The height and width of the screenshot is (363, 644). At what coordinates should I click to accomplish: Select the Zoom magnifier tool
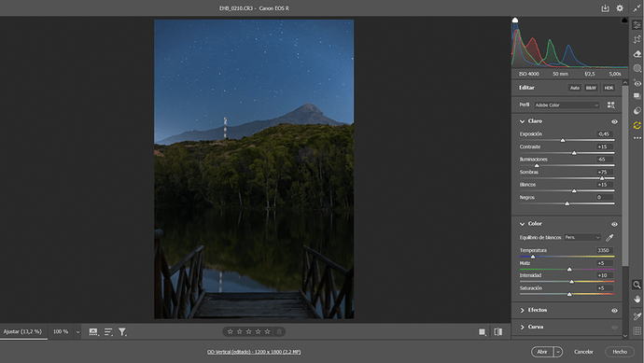pos(637,285)
